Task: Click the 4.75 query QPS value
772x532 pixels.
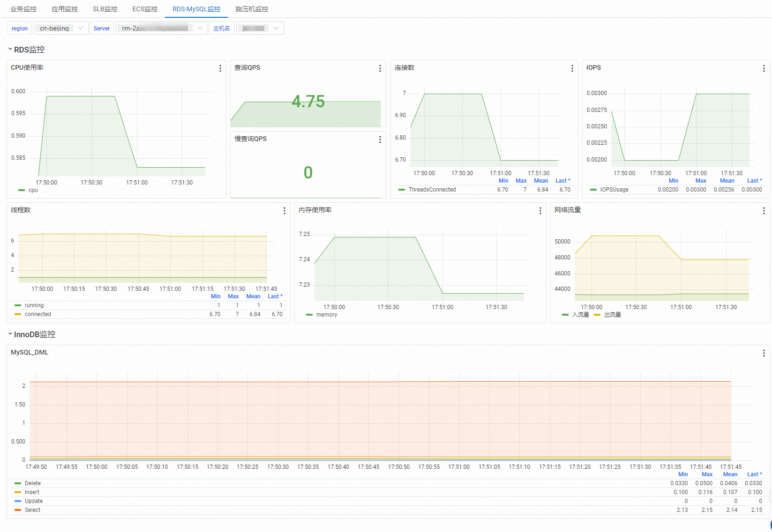Action: tap(308, 101)
